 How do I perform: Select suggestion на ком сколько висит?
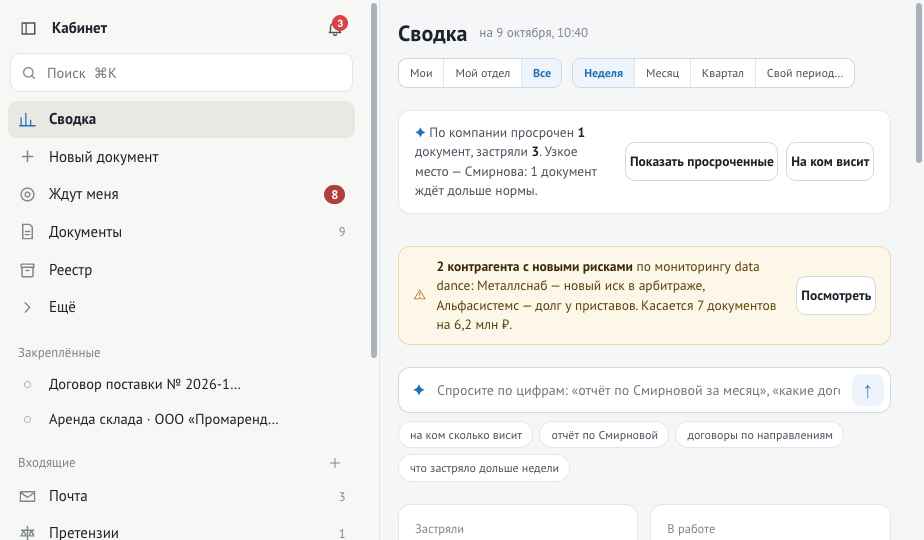pos(466,435)
